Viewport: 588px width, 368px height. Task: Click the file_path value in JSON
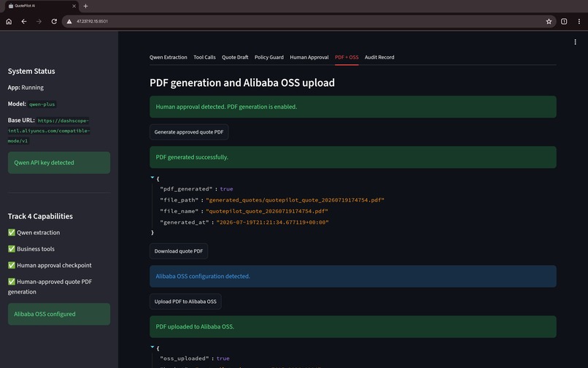(295, 200)
